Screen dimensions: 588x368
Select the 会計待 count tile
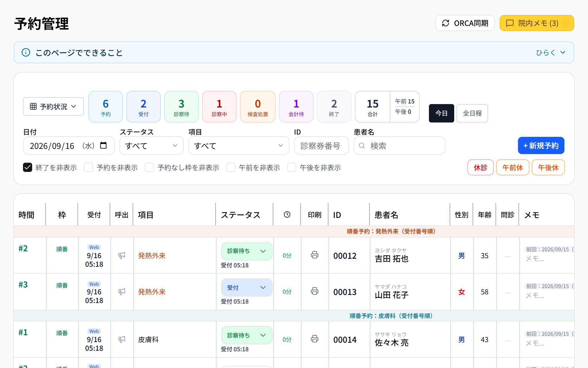coord(296,107)
